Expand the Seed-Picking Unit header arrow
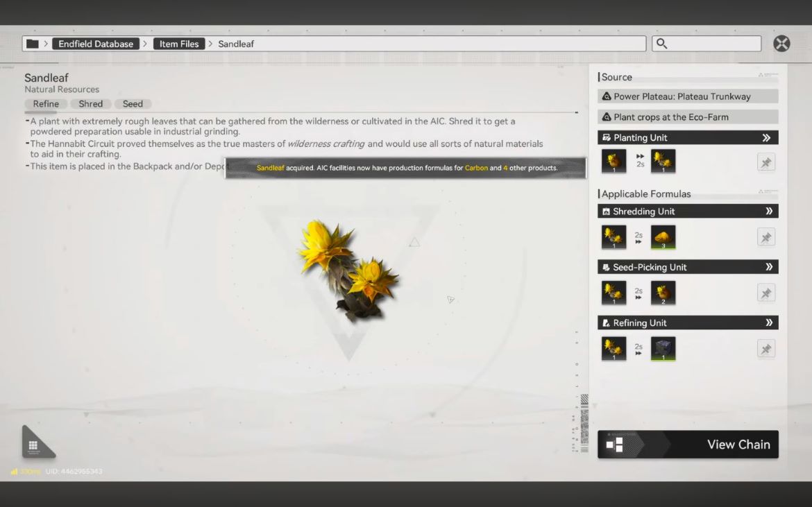The image size is (812, 507). coord(769,267)
